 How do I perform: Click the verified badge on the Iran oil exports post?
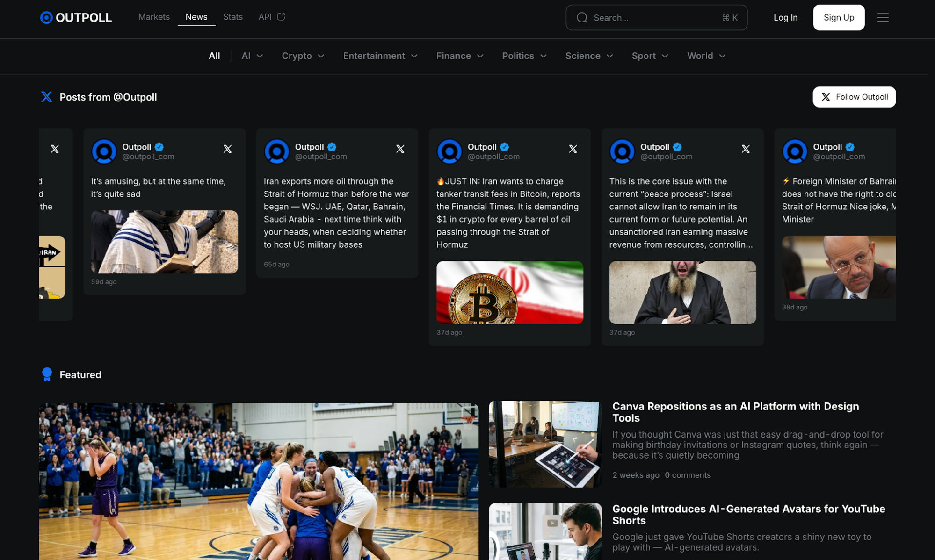(332, 147)
